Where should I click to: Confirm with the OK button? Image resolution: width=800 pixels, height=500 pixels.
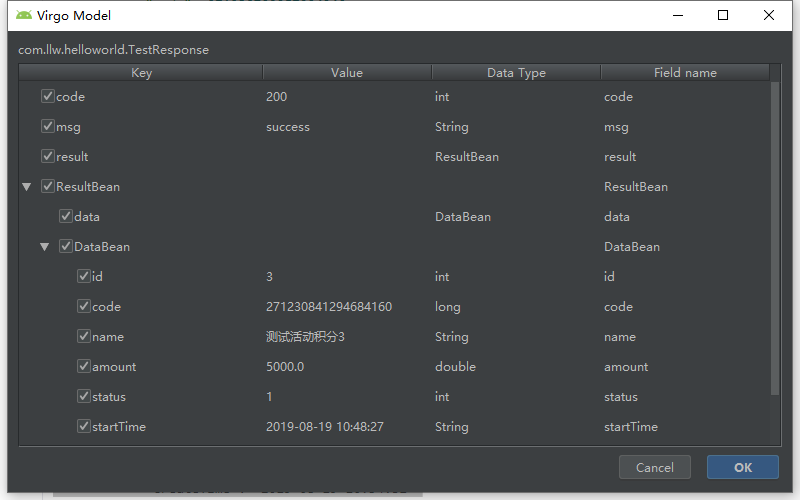tap(742, 467)
